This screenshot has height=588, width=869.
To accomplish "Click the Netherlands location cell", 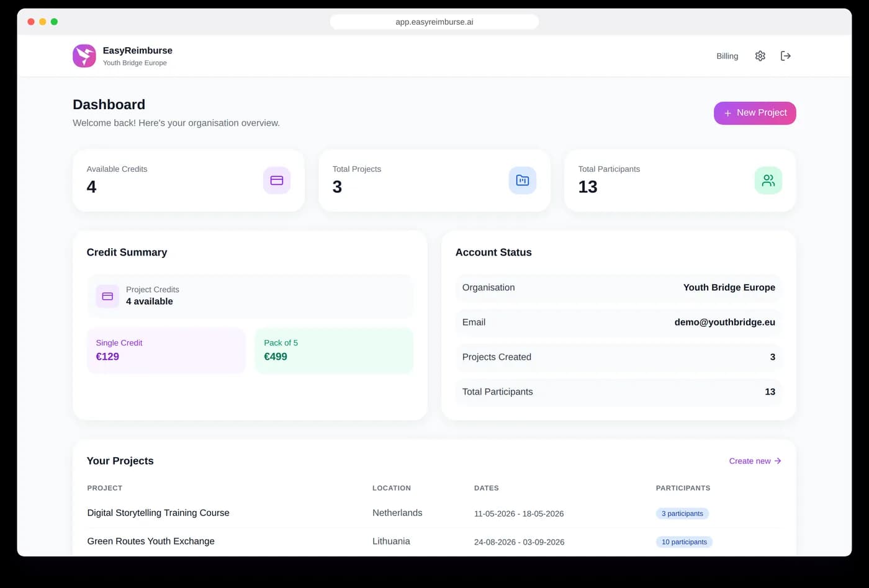I will (397, 513).
